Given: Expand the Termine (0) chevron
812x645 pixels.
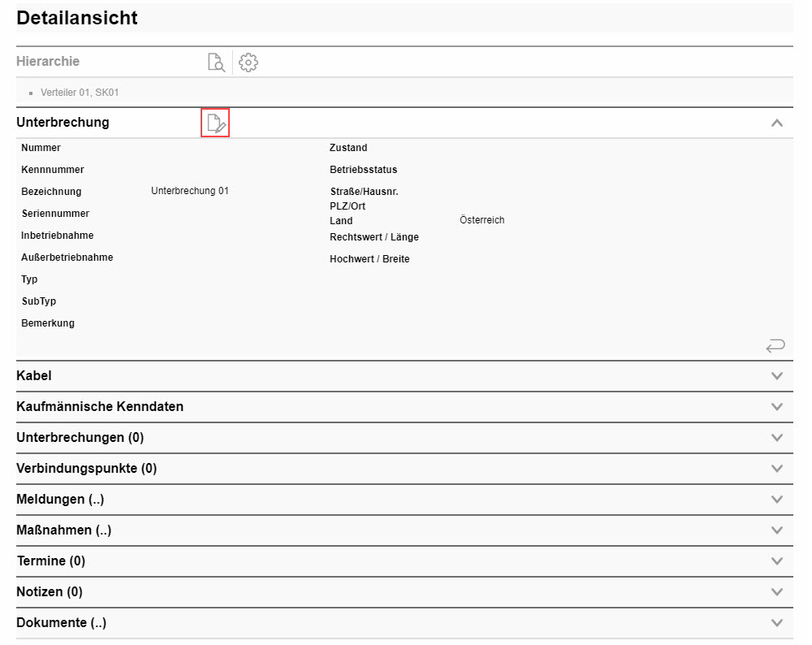Looking at the screenshot, I should click(x=777, y=561).
